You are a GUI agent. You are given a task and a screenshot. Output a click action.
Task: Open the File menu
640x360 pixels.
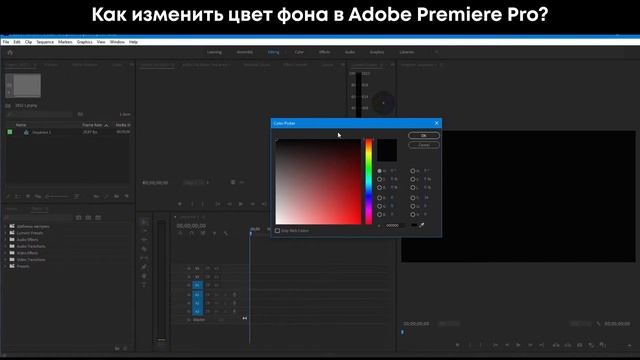(x=6, y=42)
